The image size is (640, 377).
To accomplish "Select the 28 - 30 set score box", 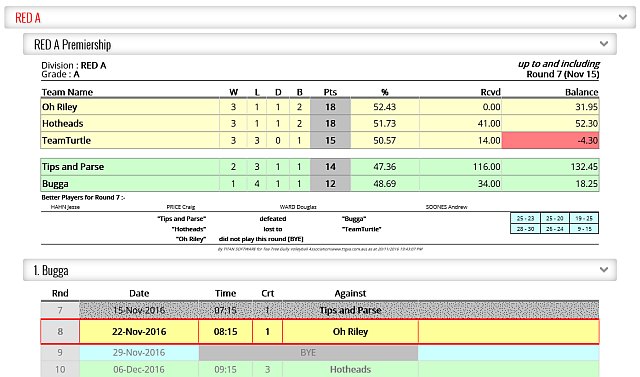I will point(525,229).
